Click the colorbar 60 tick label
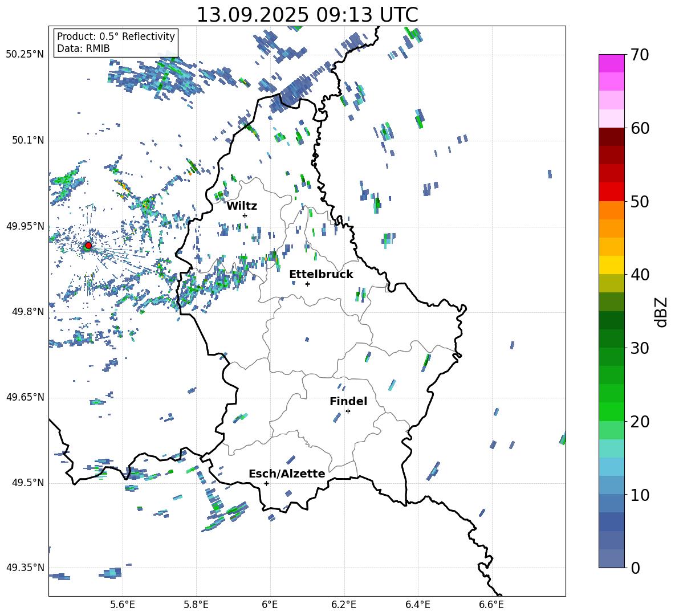This screenshot has height=616, width=675. pos(640,128)
